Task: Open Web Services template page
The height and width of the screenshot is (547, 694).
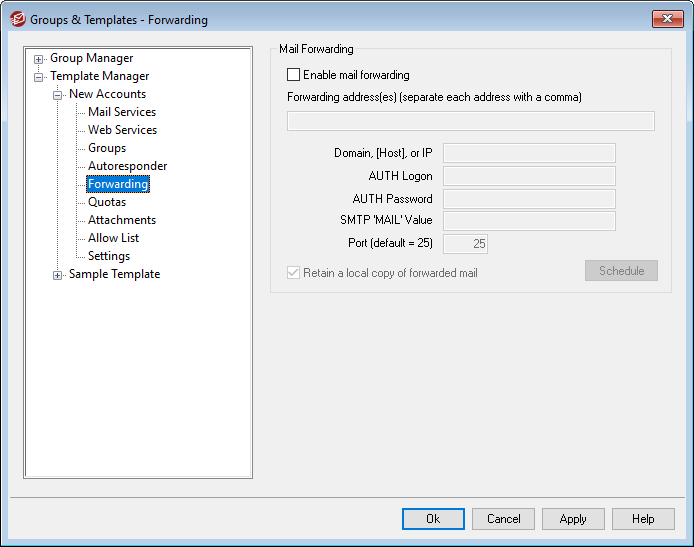Action: 122,130
